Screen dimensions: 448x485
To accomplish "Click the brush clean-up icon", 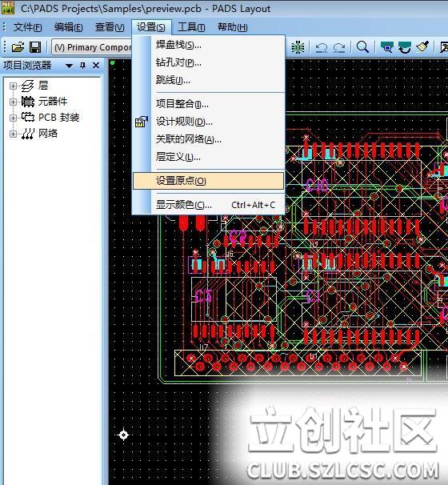I will click(422, 47).
